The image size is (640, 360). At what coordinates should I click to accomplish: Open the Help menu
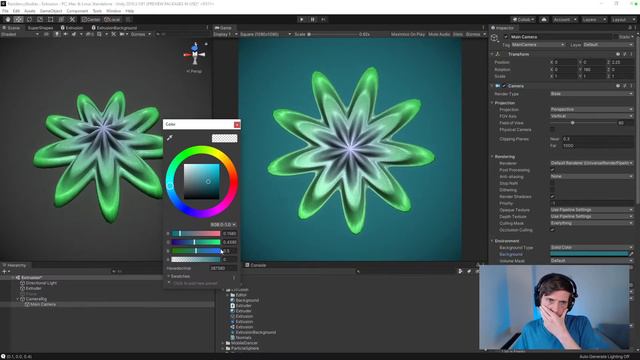click(130, 11)
